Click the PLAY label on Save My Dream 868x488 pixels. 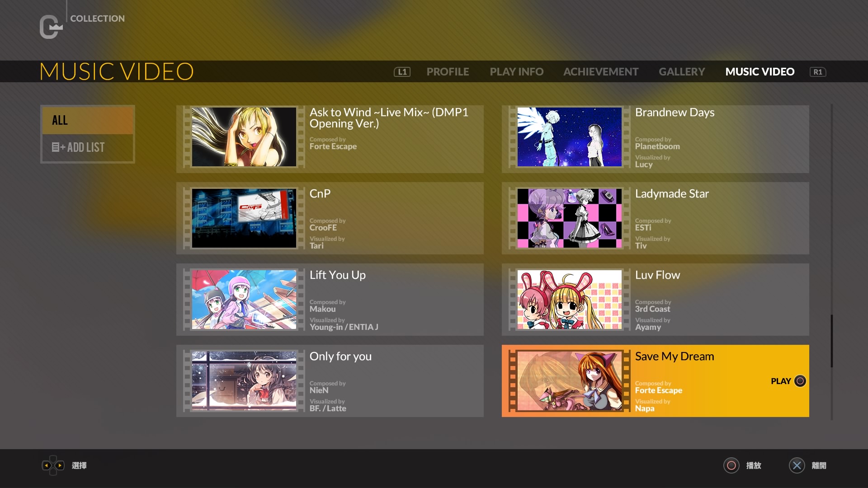click(x=781, y=381)
